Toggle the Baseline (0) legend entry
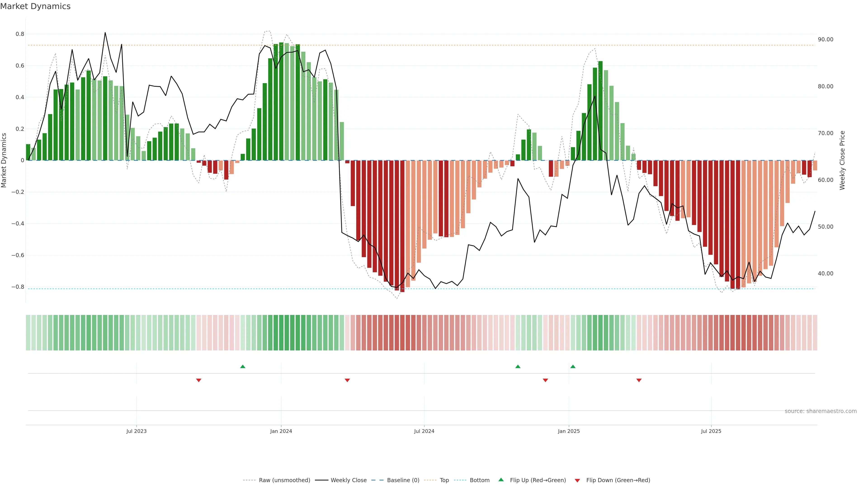 pos(403,480)
